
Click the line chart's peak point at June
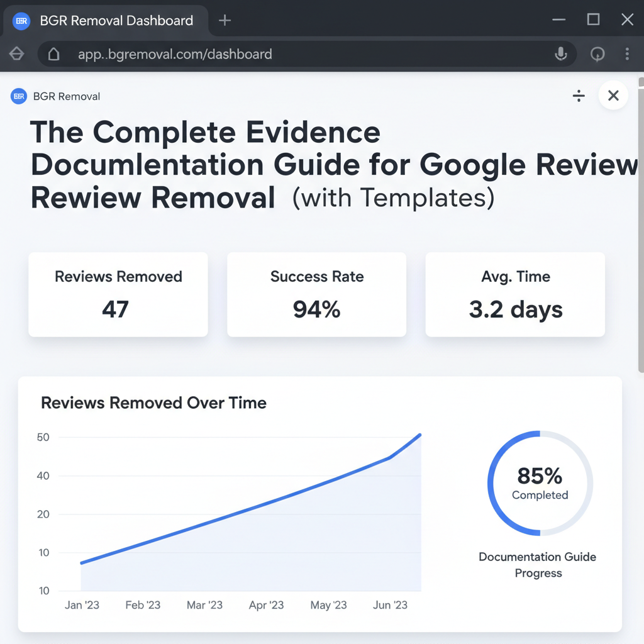pyautogui.click(x=419, y=435)
